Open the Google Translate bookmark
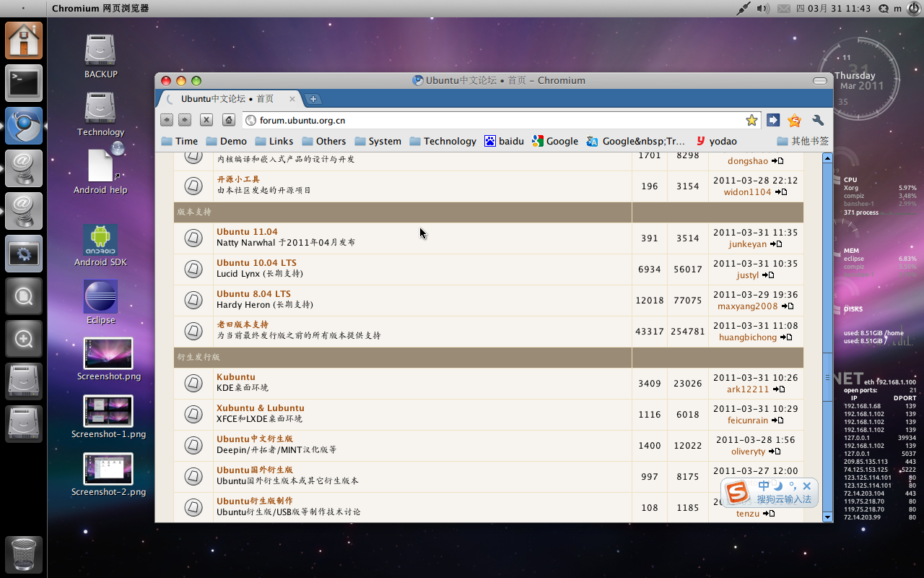 point(635,141)
